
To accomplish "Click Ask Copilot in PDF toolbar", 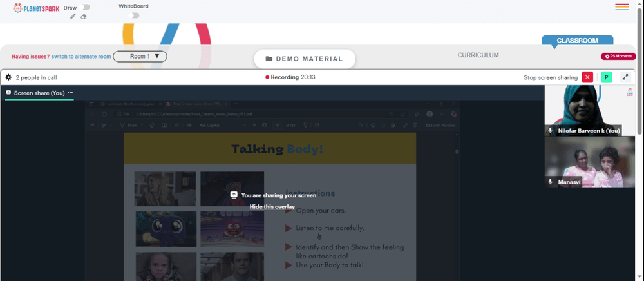I will (211, 125).
